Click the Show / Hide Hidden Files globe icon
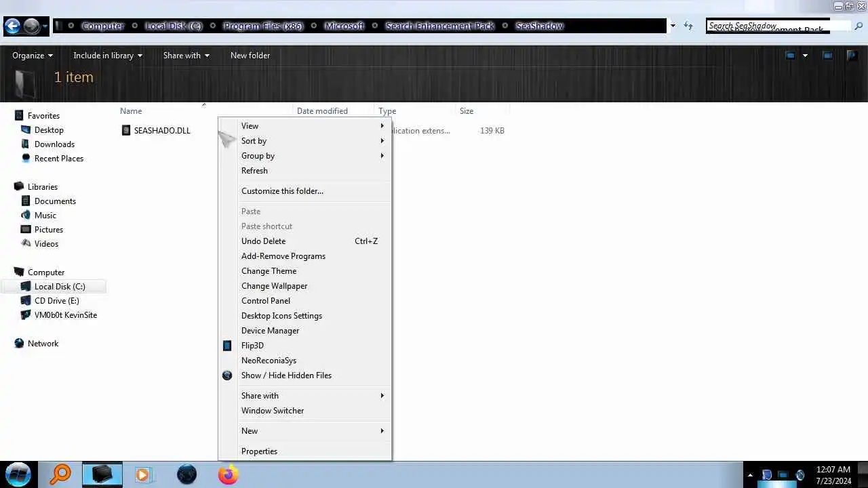The image size is (868, 488). coord(227,375)
